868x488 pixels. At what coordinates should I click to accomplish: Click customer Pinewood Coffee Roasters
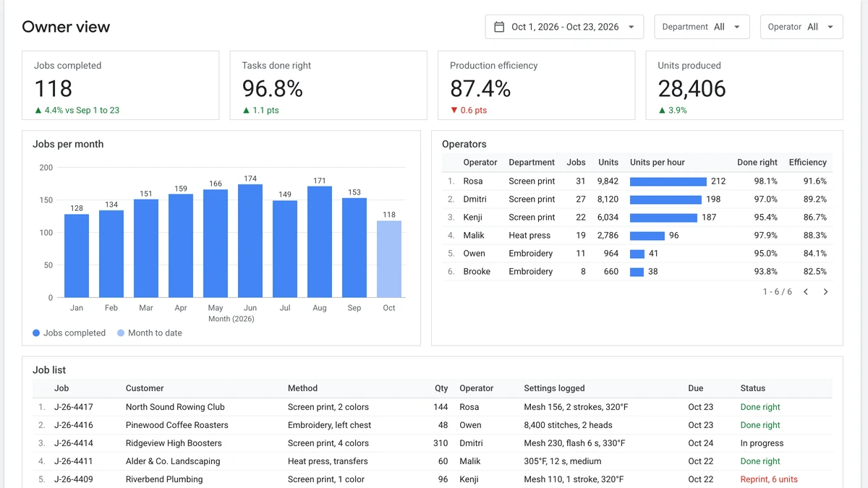pyautogui.click(x=177, y=425)
